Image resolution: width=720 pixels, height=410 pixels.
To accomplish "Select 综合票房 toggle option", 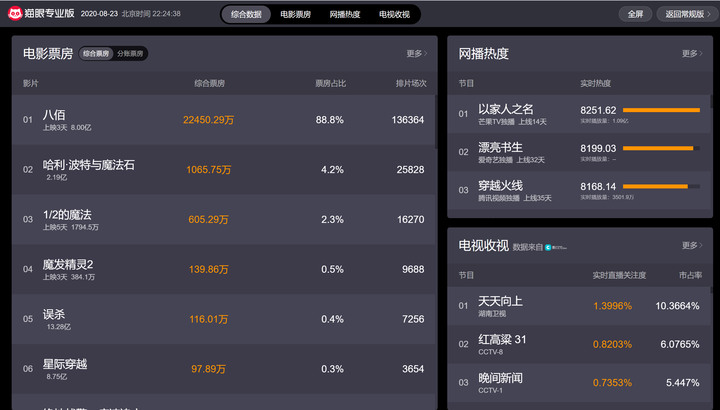I will tap(96, 54).
